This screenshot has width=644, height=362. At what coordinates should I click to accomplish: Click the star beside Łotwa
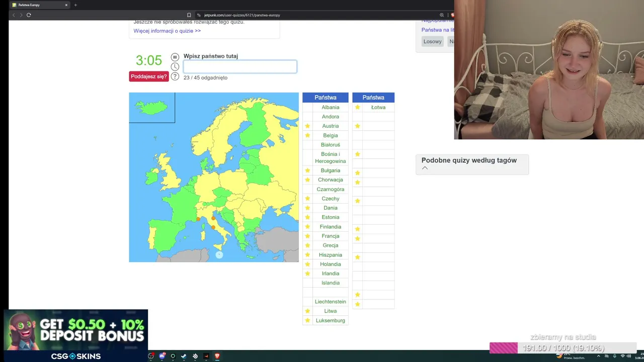click(357, 107)
